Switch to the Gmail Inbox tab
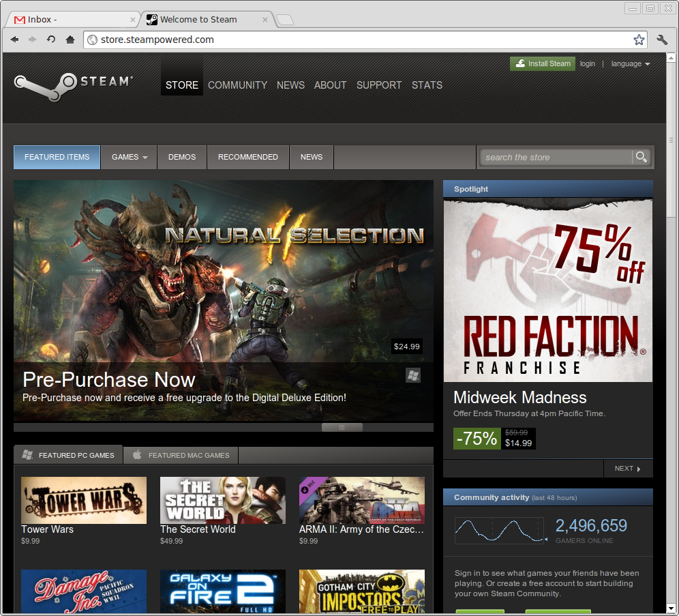The width and height of the screenshot is (679, 616). coord(74,20)
